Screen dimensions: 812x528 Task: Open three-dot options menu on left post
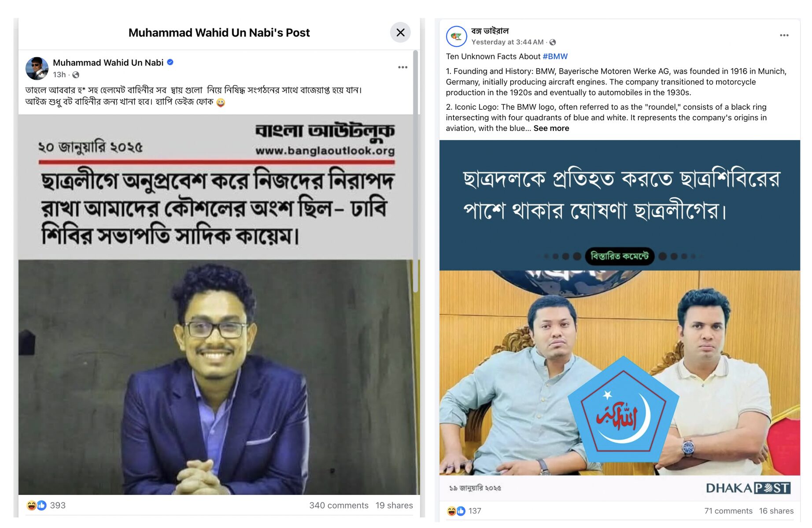click(x=402, y=67)
